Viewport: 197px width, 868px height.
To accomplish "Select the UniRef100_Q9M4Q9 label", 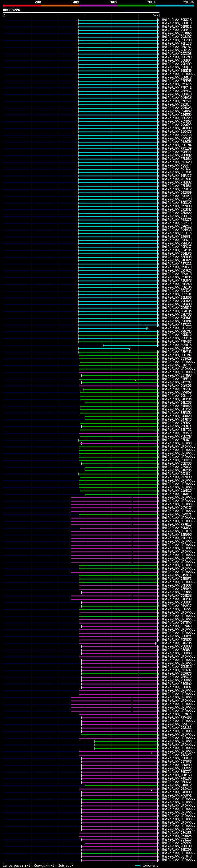I will coord(177,64).
